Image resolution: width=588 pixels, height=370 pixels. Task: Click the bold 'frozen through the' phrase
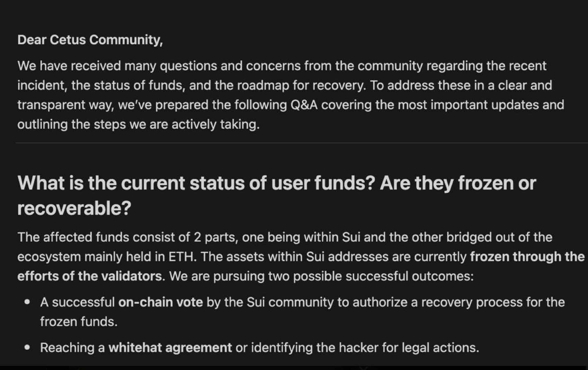pyautogui.click(x=527, y=257)
